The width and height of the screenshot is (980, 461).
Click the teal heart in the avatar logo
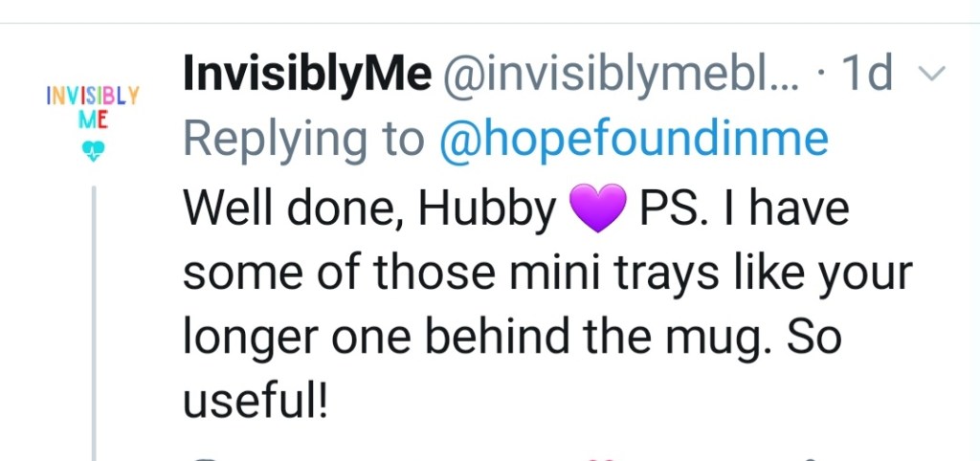[x=94, y=151]
